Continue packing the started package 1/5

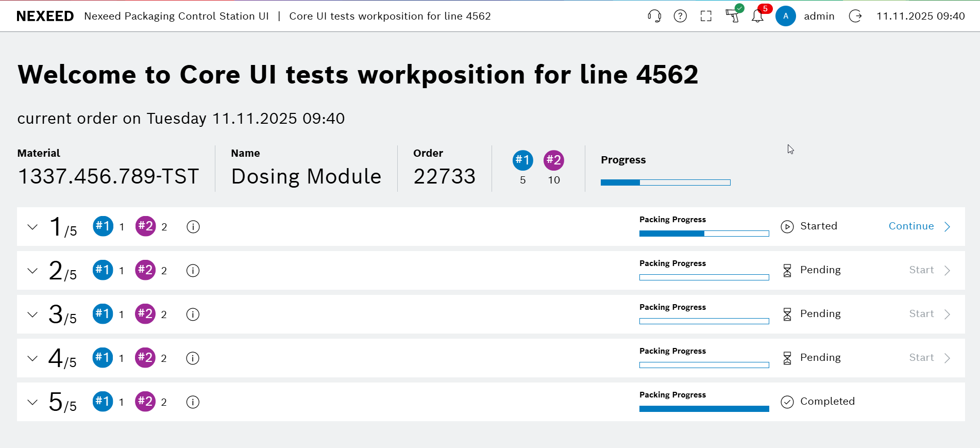coord(919,226)
